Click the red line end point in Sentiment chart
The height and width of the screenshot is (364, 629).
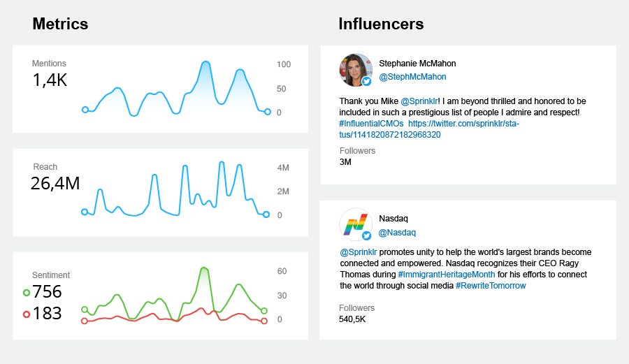[264, 321]
